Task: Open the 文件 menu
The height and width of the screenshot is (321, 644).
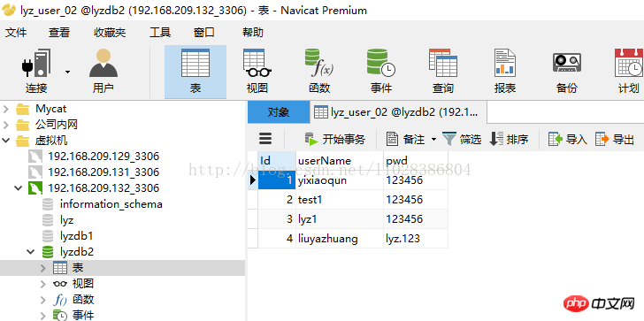Action: (x=16, y=33)
